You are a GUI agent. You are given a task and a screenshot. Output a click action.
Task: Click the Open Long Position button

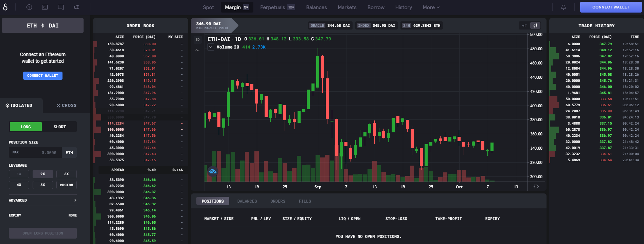pos(43,233)
